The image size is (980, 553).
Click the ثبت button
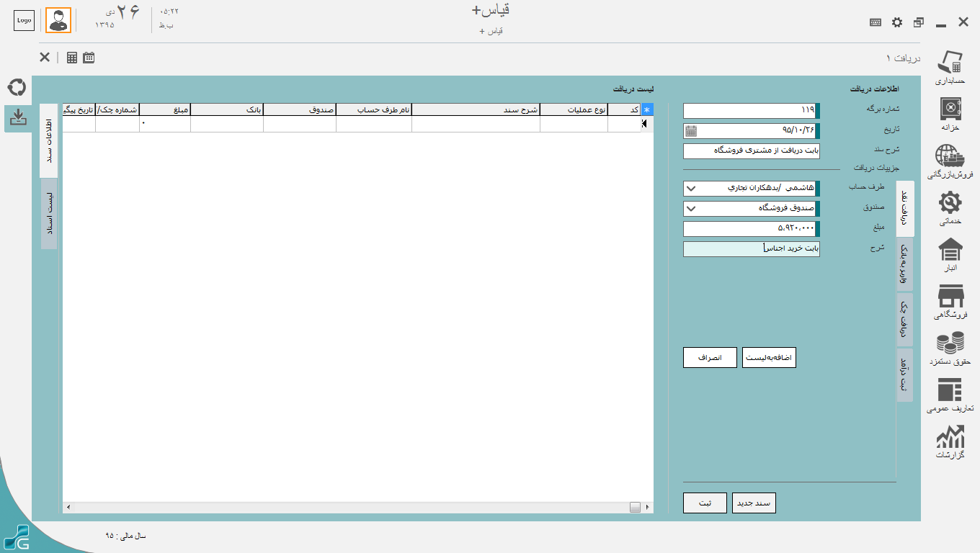(x=705, y=503)
